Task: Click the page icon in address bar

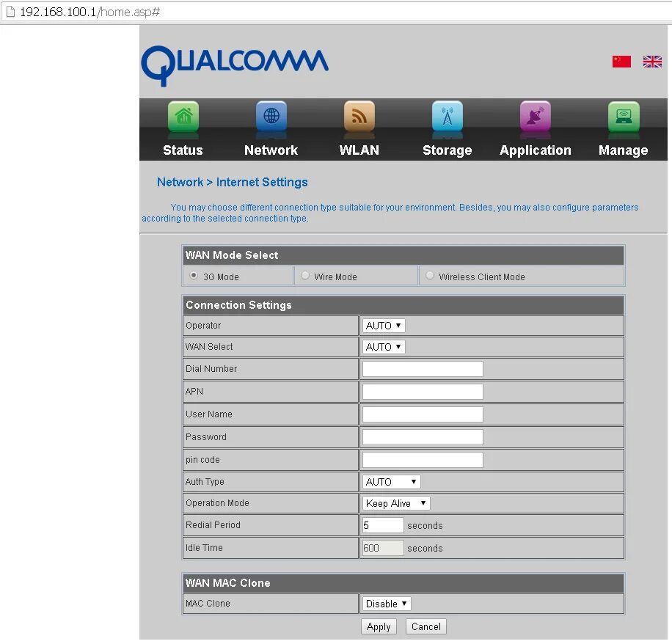Action: click(x=10, y=12)
